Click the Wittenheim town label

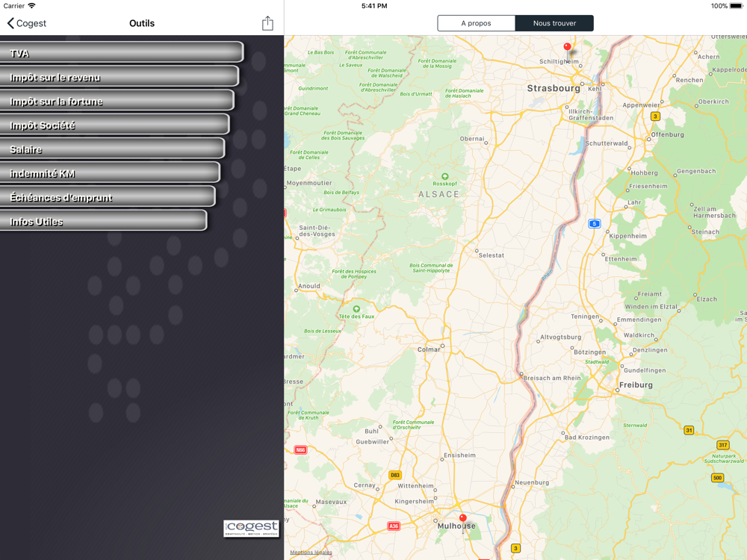coord(415,486)
